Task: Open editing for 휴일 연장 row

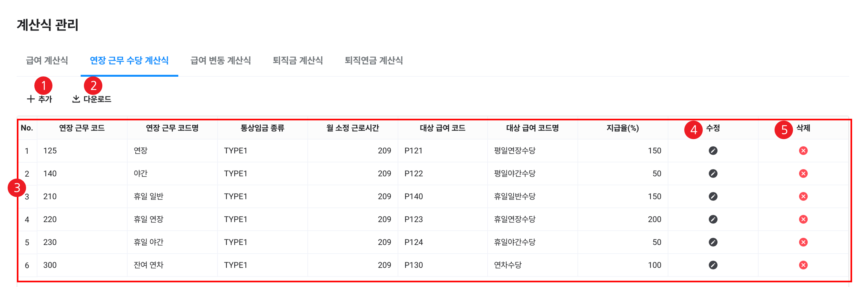Action: point(713,219)
